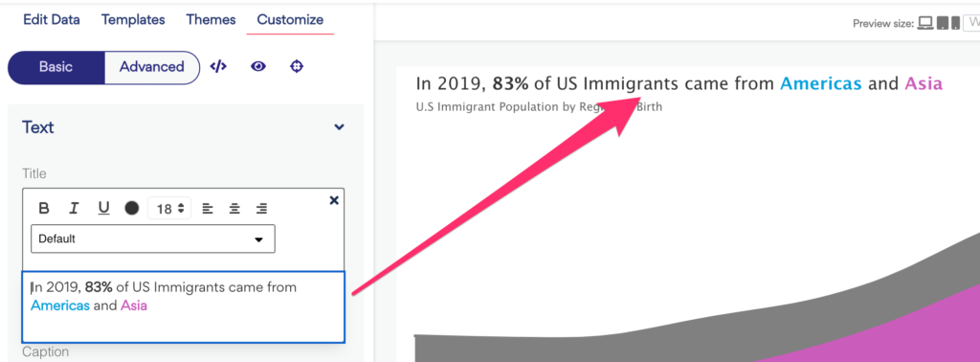Center align the title text
This screenshot has width=980, height=362.
pos(234,208)
